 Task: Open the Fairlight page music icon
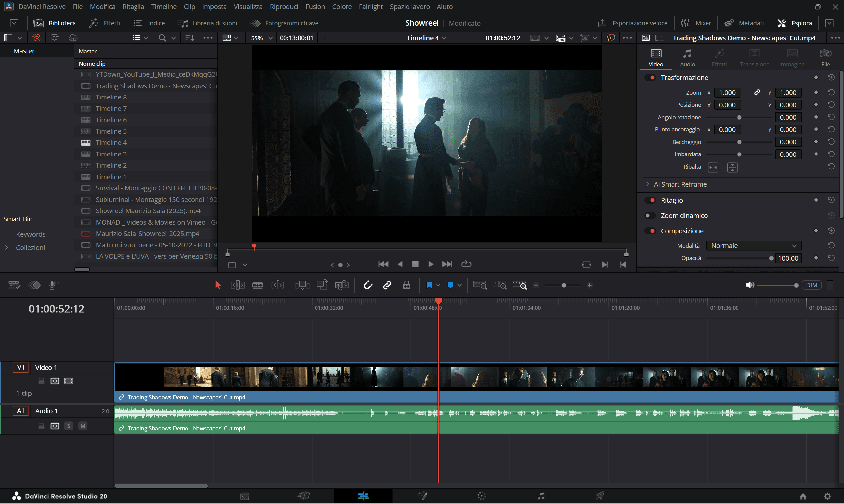541,496
